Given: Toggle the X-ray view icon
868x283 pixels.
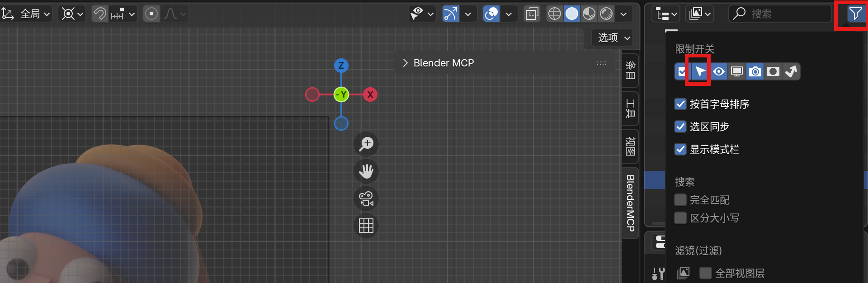Looking at the screenshot, I should click(532, 14).
